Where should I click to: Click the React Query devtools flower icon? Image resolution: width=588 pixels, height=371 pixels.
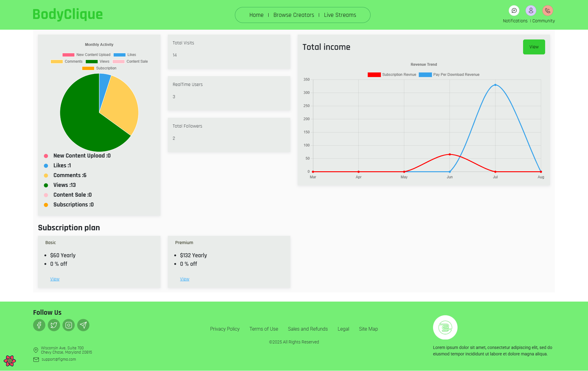10,361
